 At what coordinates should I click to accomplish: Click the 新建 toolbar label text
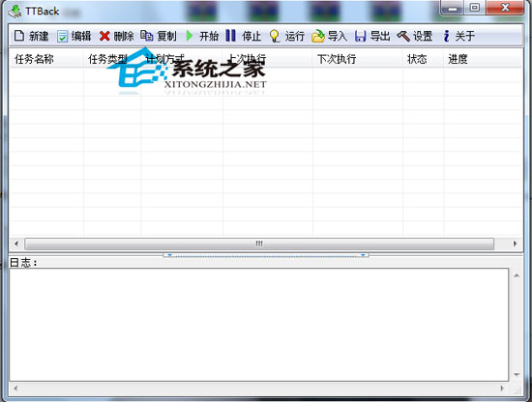tap(39, 36)
